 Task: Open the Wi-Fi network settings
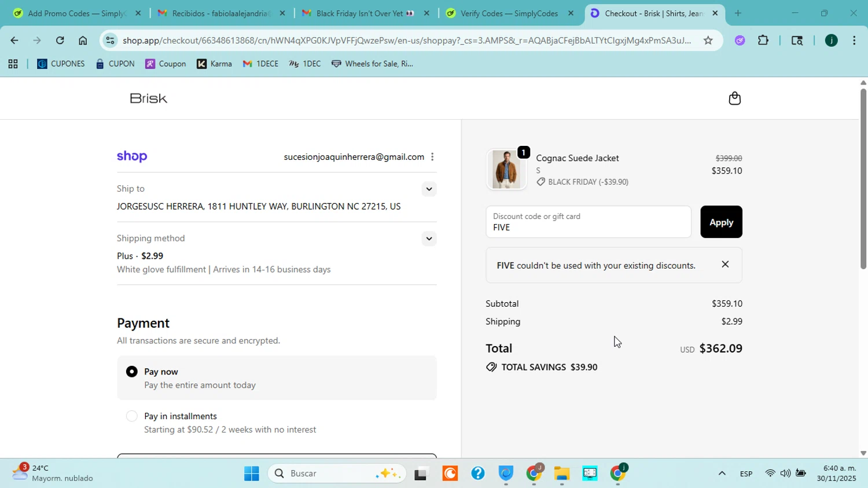(x=770, y=474)
